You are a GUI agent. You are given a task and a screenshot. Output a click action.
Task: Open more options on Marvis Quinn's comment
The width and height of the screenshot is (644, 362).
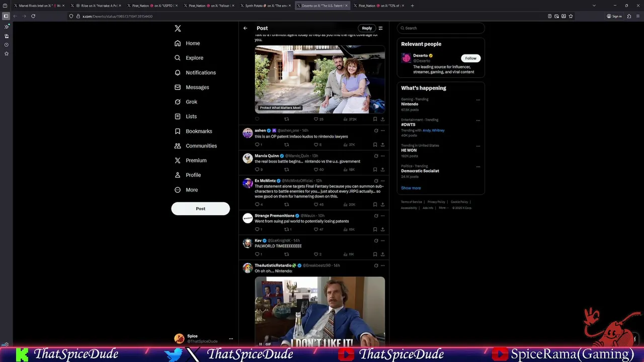382,156
